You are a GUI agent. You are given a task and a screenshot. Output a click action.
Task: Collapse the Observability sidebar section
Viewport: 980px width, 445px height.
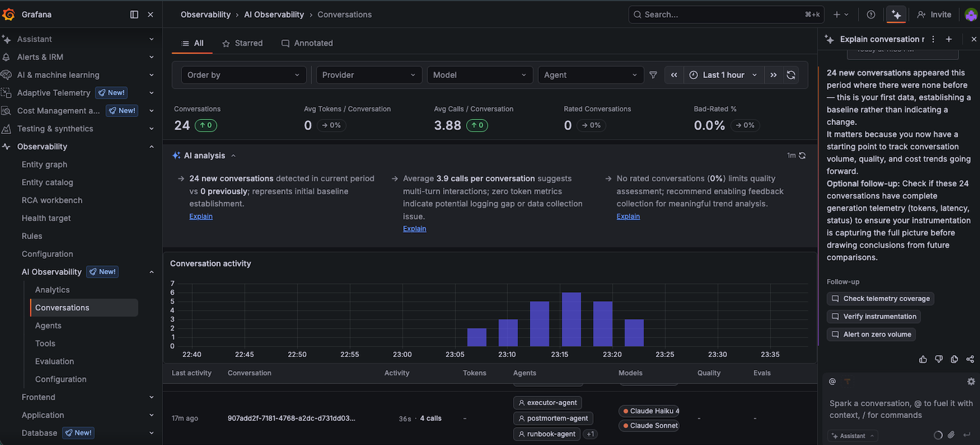(x=151, y=146)
